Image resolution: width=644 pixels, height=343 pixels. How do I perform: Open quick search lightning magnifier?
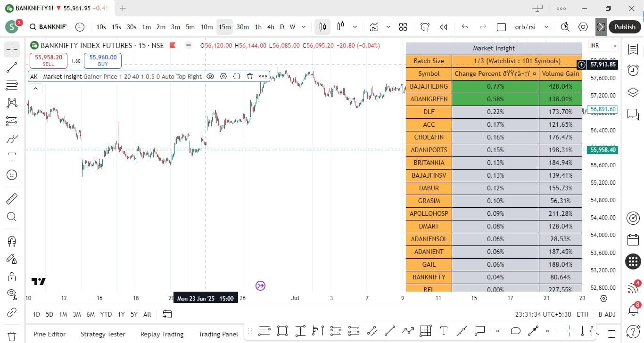click(565, 27)
